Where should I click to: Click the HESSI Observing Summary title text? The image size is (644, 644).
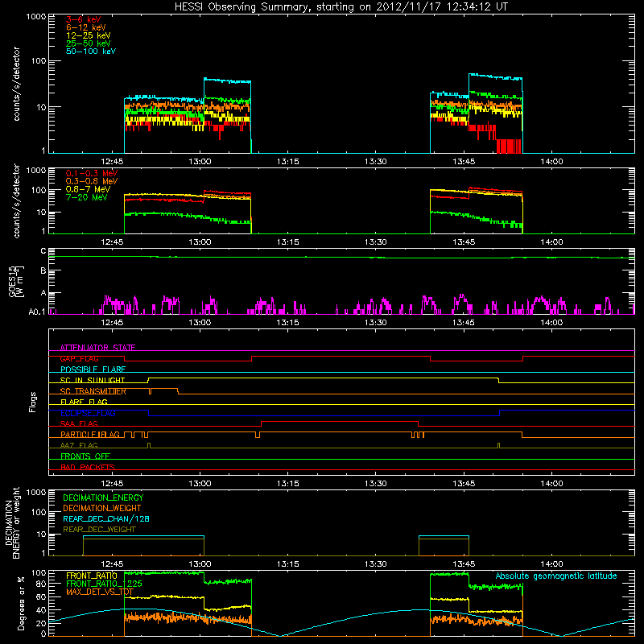[x=341, y=7]
